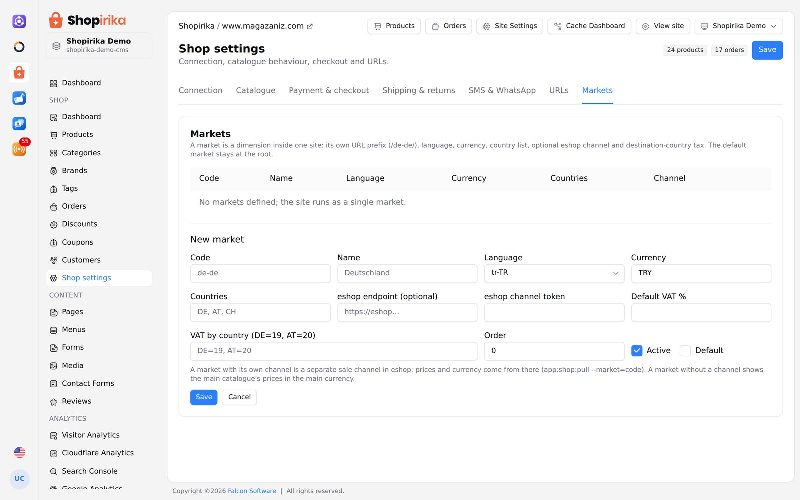Click the Cache Dashboard button

point(589,26)
